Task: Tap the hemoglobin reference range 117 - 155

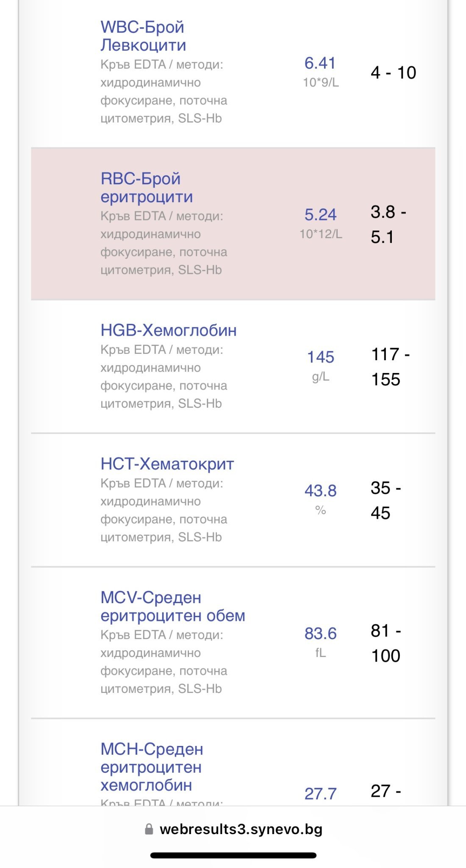Action: [390, 367]
